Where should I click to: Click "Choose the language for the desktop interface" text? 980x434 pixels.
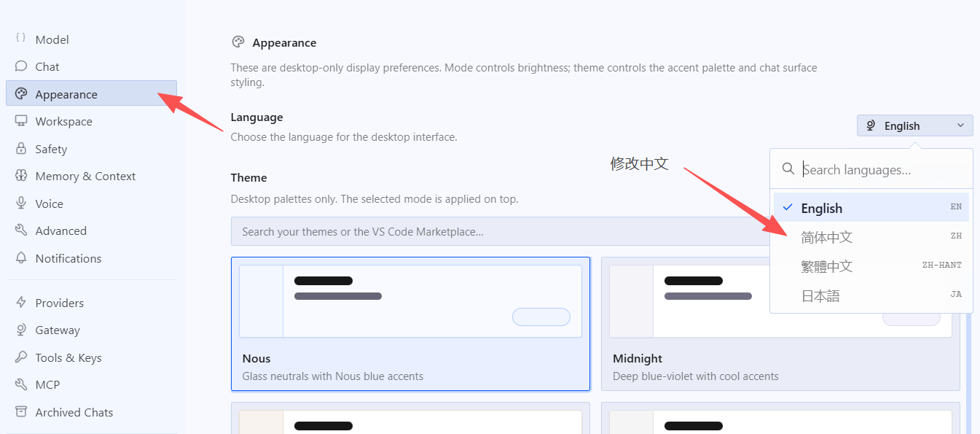click(x=344, y=136)
